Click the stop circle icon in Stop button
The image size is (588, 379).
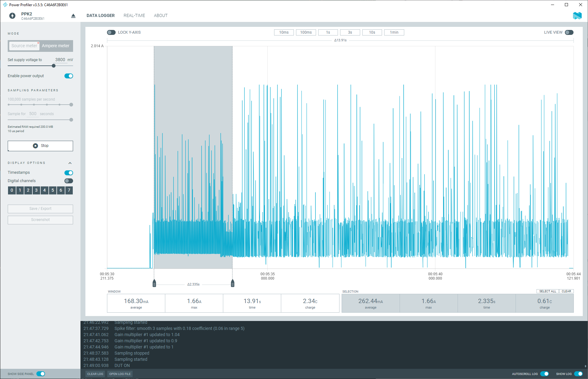[35, 146]
